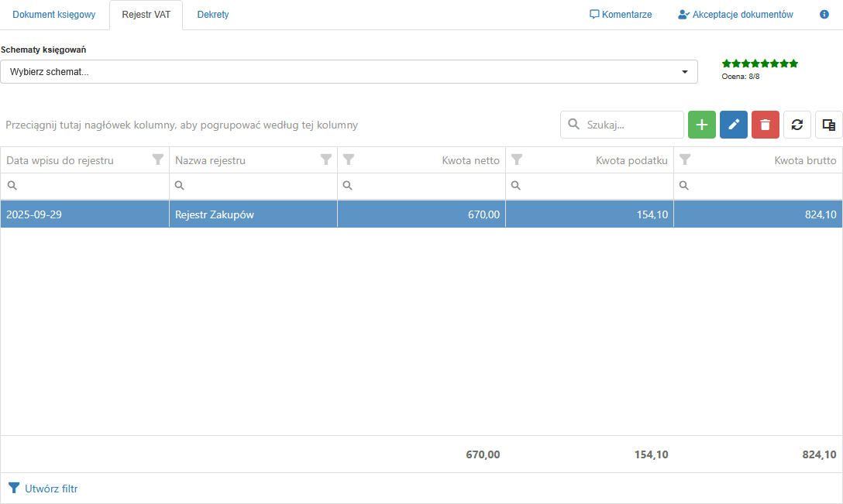Click the info icon at top right

(x=824, y=15)
